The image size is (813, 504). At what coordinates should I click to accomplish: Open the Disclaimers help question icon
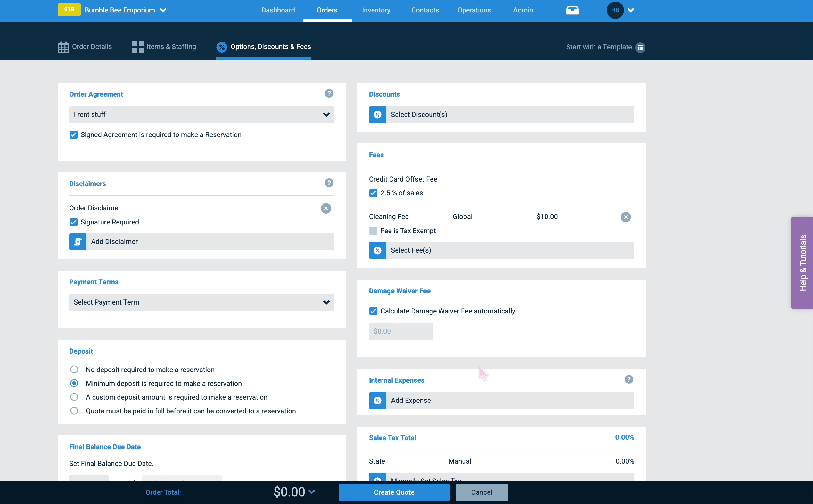tap(329, 183)
